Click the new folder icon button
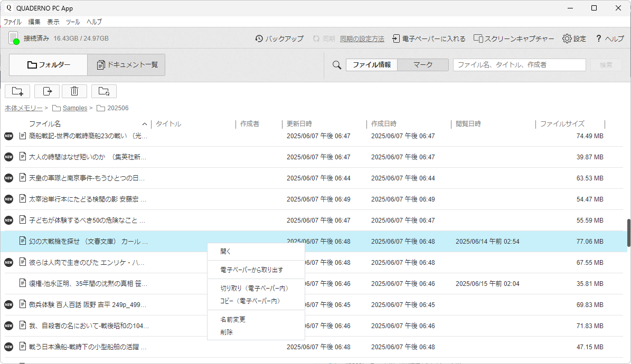The image size is (631, 364). pos(17,91)
